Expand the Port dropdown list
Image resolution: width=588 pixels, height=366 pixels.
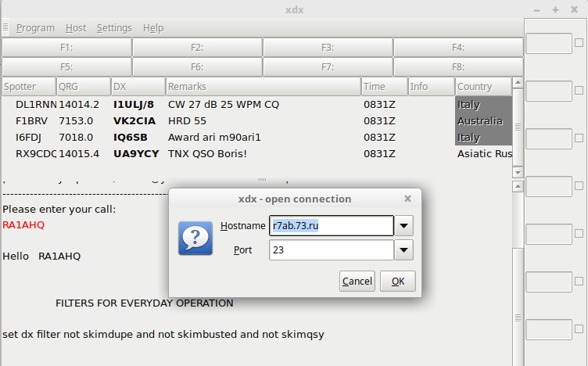(404, 250)
